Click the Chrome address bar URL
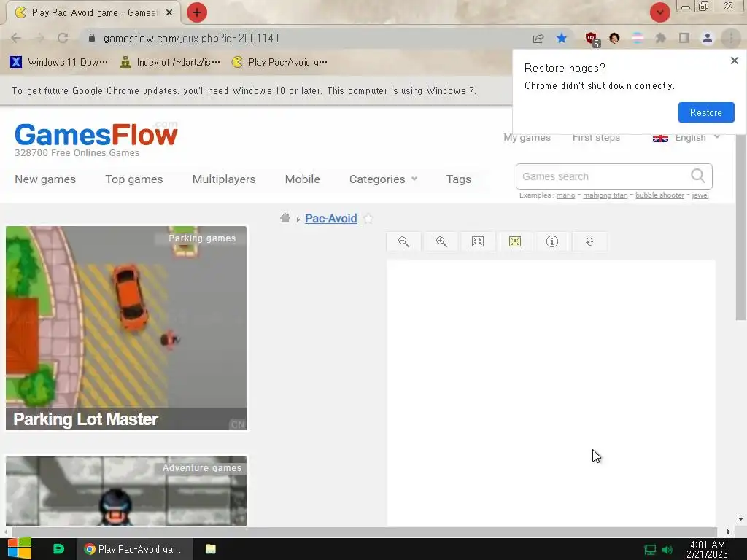Screen dimensions: 747x560 (190, 38)
